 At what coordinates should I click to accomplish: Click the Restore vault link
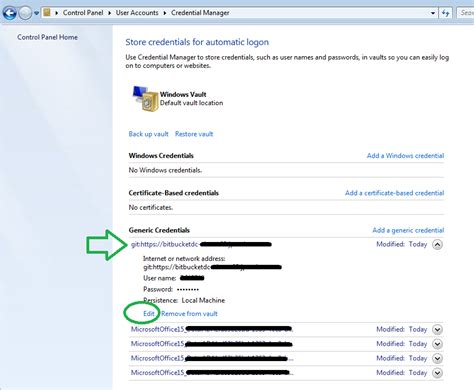[194, 134]
